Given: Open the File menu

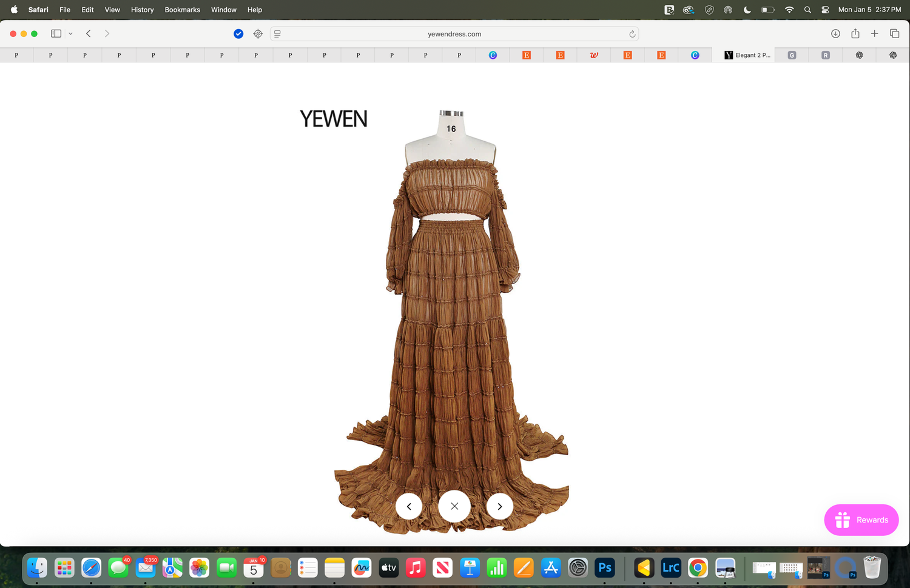Looking at the screenshot, I should [x=65, y=10].
